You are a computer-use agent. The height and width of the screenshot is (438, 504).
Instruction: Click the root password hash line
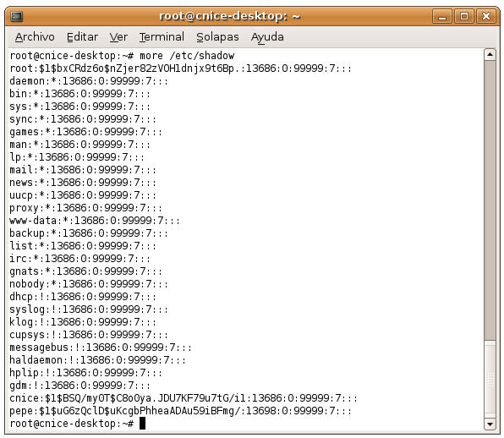pos(181,68)
